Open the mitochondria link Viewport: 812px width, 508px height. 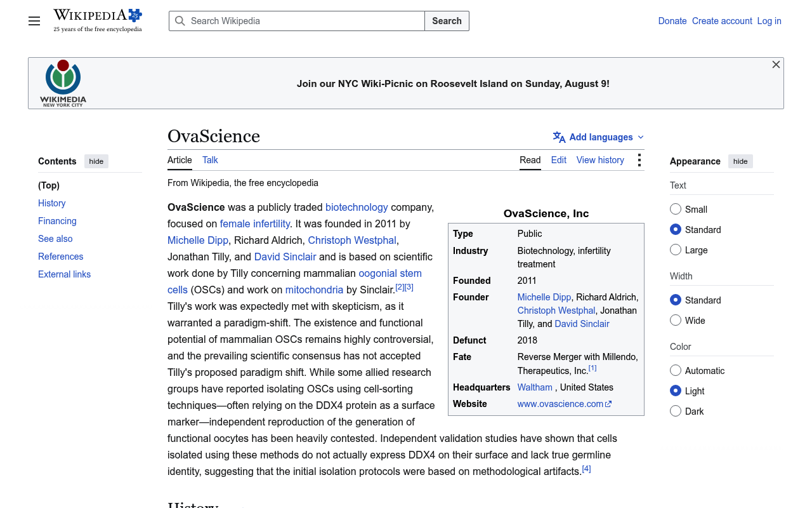[x=314, y=290]
